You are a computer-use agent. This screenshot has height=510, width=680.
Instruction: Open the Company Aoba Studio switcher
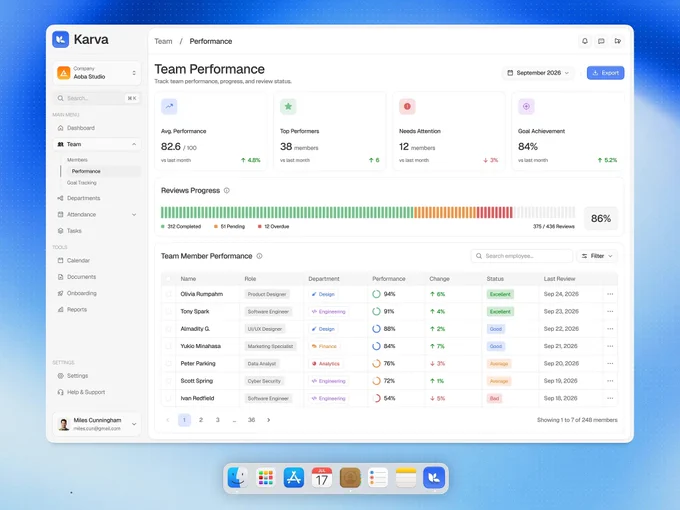97,73
